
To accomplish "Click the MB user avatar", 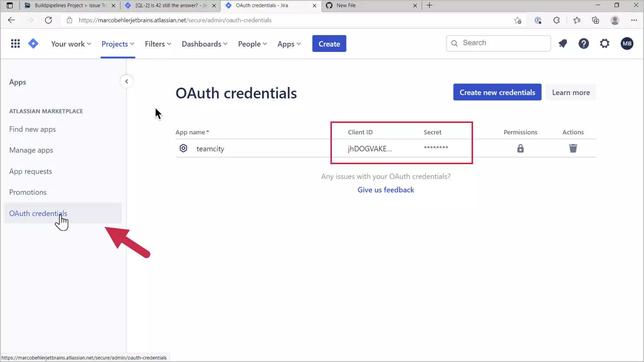I will pos(627,44).
